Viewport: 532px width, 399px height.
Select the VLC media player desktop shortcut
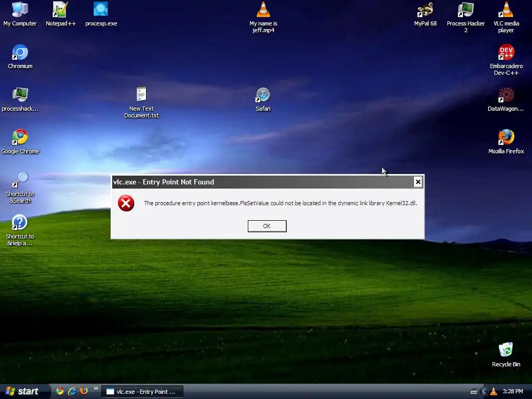506,17
